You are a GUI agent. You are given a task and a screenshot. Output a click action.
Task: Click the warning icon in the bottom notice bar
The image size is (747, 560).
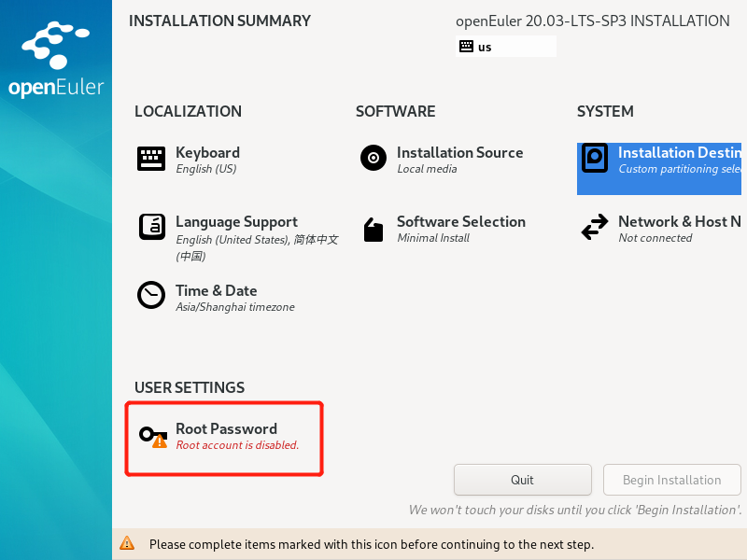click(127, 543)
